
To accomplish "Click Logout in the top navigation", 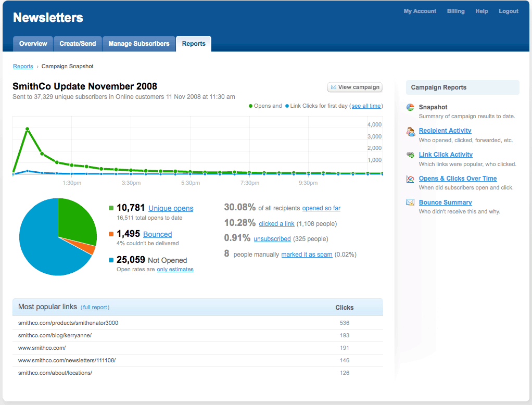I will coord(508,11).
